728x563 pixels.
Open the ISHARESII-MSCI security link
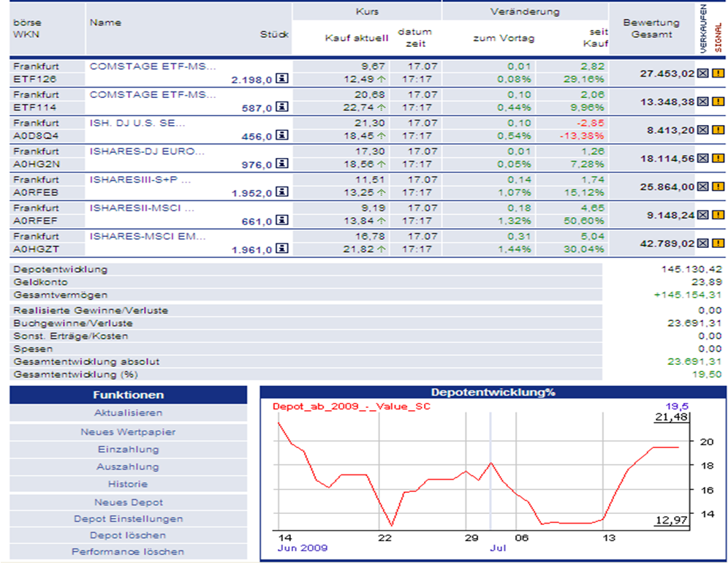(x=143, y=208)
